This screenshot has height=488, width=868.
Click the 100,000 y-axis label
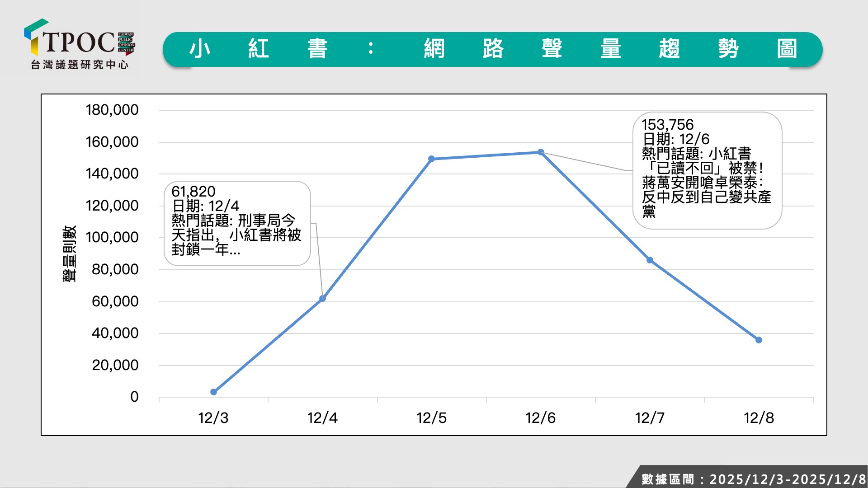tap(112, 237)
